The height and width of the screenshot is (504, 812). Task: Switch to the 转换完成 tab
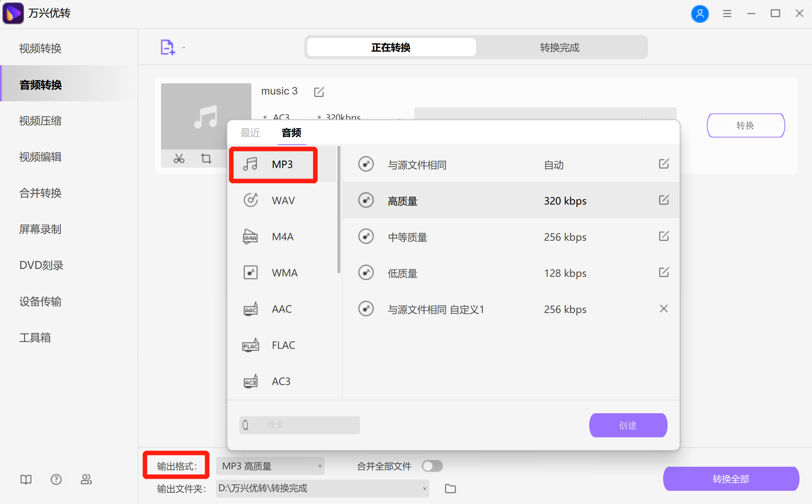point(559,47)
